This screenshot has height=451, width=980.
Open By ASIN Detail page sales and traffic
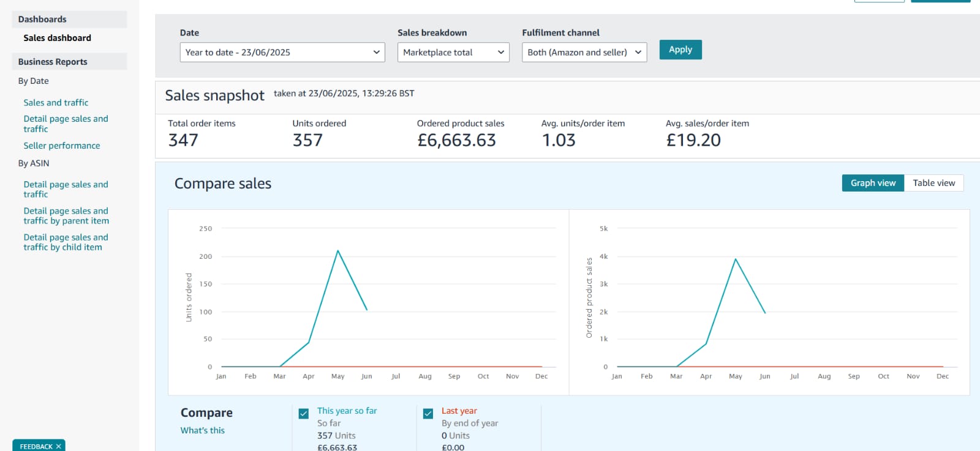click(x=66, y=189)
